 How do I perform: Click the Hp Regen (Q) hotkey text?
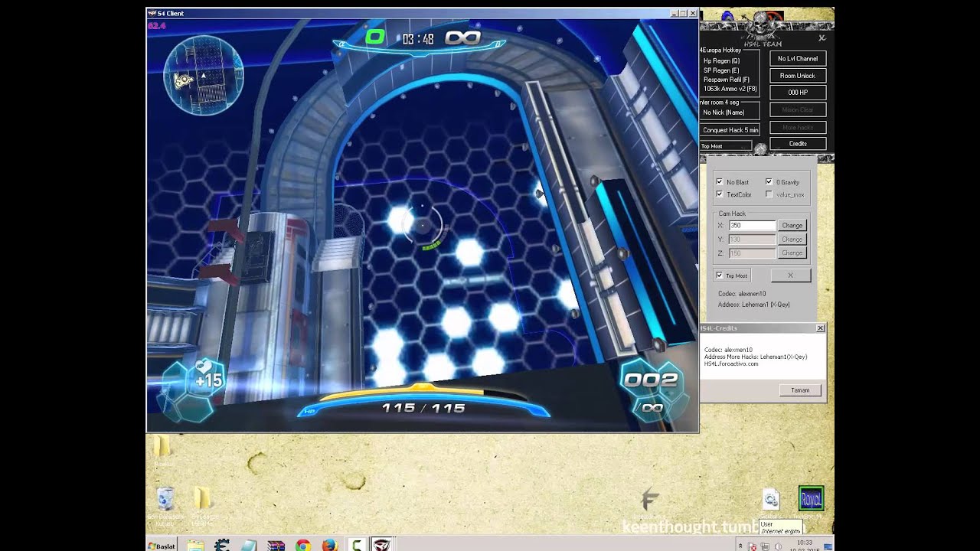coord(721,61)
